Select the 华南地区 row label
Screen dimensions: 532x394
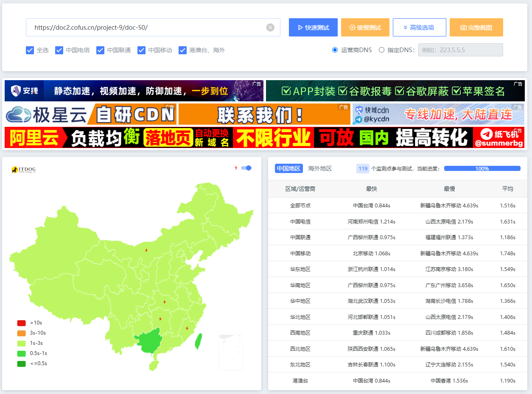pos(300,285)
